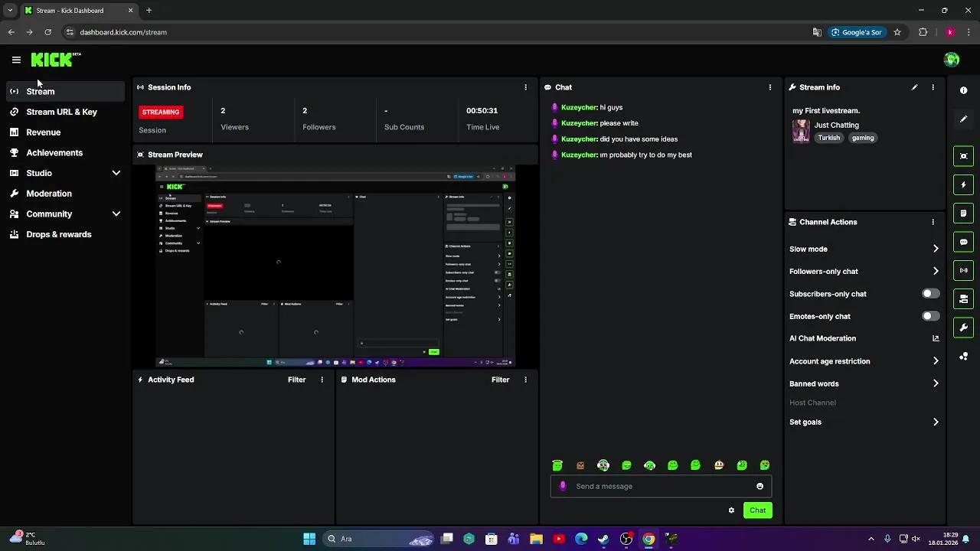Open Steam from taskbar

point(603,539)
